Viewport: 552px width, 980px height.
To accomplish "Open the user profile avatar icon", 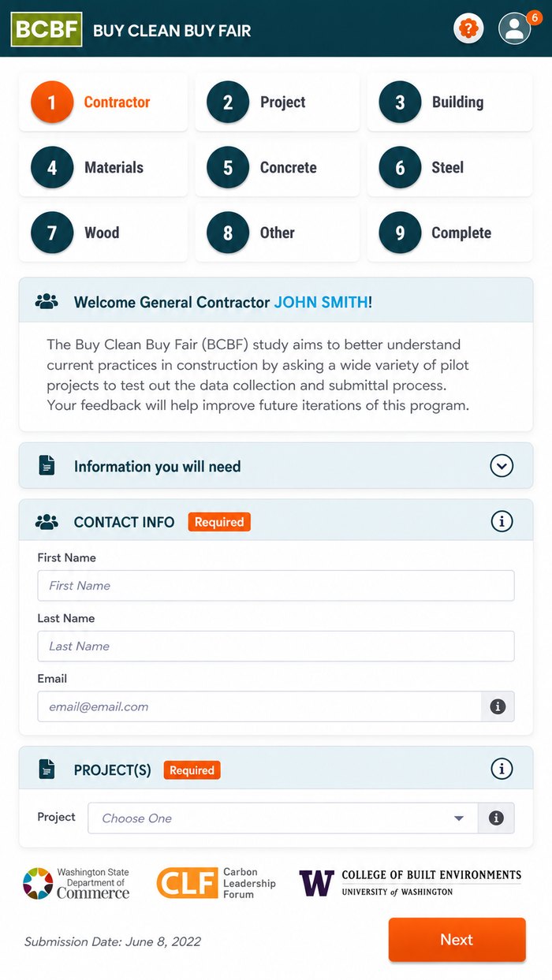I will (x=515, y=29).
